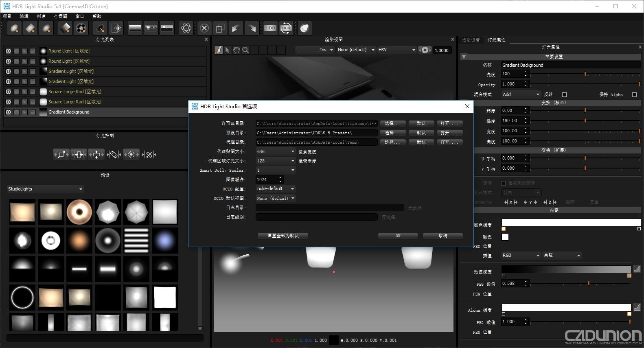Click the HDR render toolbar icon
The width and height of the screenshot is (644, 348).
pos(270,28)
